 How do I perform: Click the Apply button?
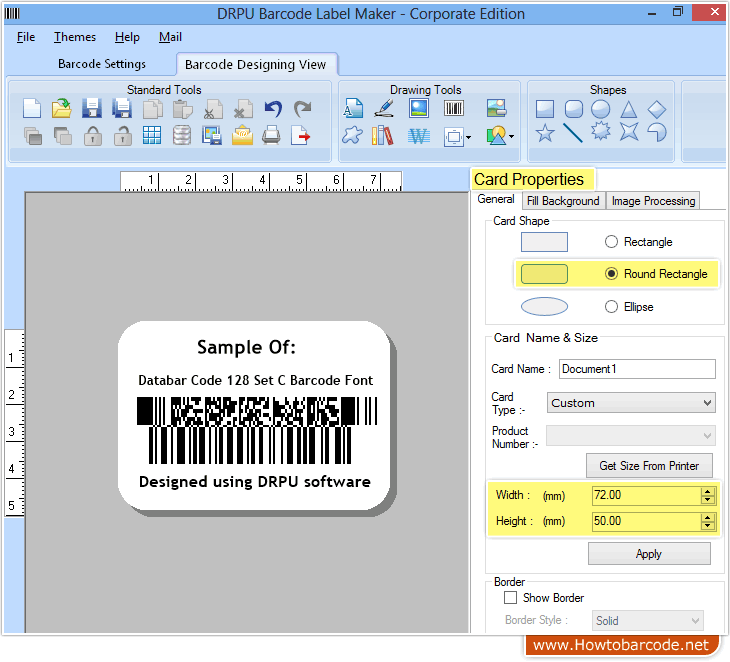click(x=649, y=554)
